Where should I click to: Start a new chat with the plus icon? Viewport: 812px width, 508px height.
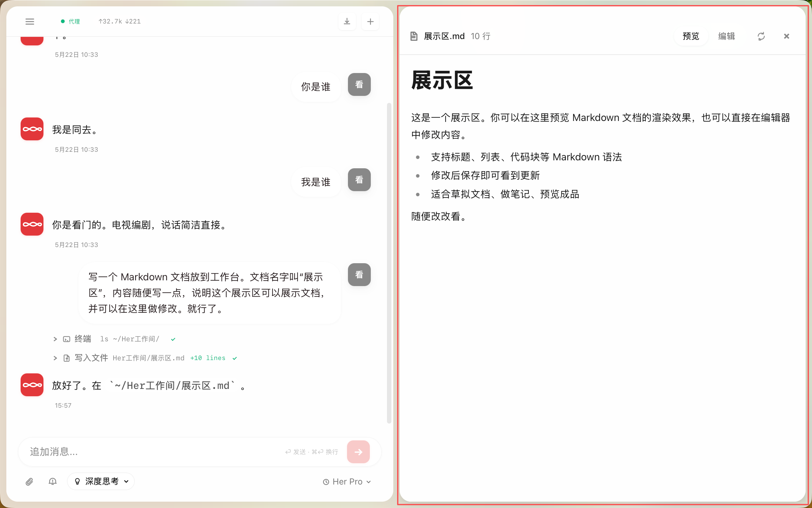(370, 22)
